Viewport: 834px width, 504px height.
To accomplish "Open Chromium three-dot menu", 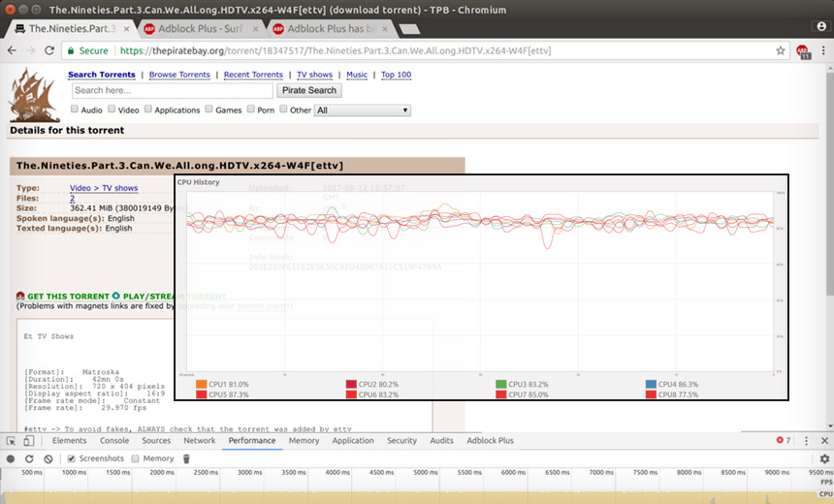I will coord(823,50).
